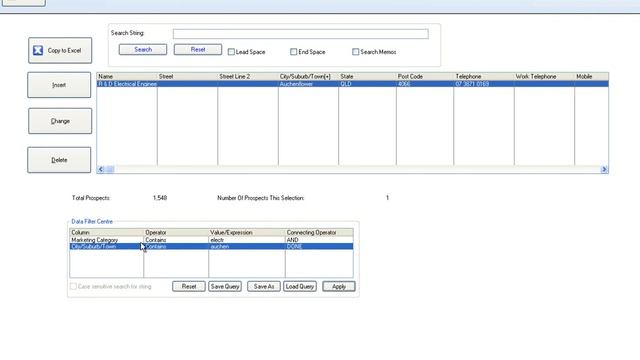Click the Copy to Excel button

point(60,51)
